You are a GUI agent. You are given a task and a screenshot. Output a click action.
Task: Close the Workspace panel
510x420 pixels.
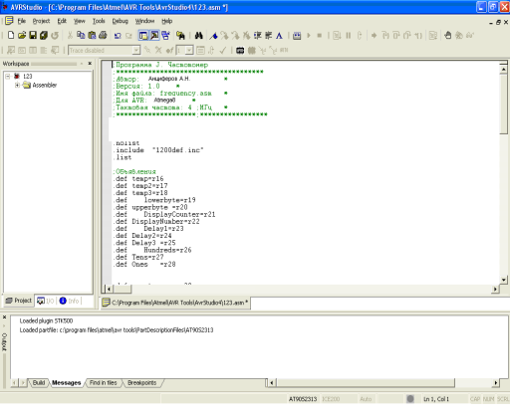90,63
